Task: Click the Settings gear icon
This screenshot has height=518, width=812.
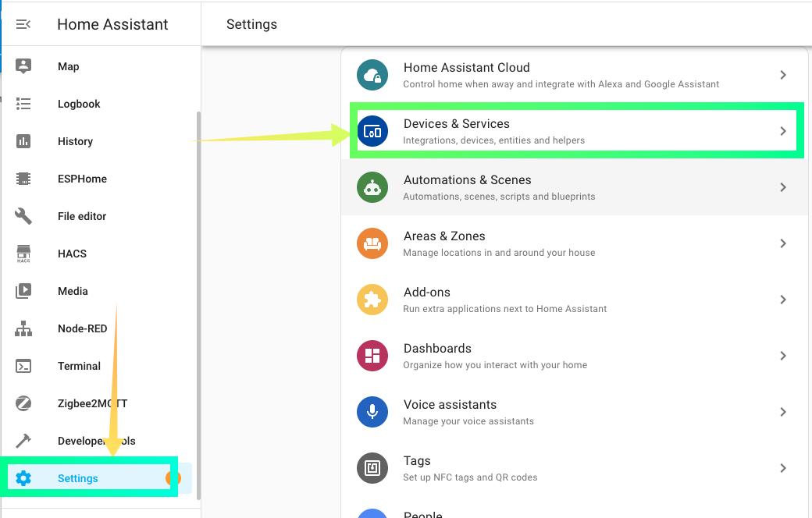Action: pyautogui.click(x=23, y=478)
